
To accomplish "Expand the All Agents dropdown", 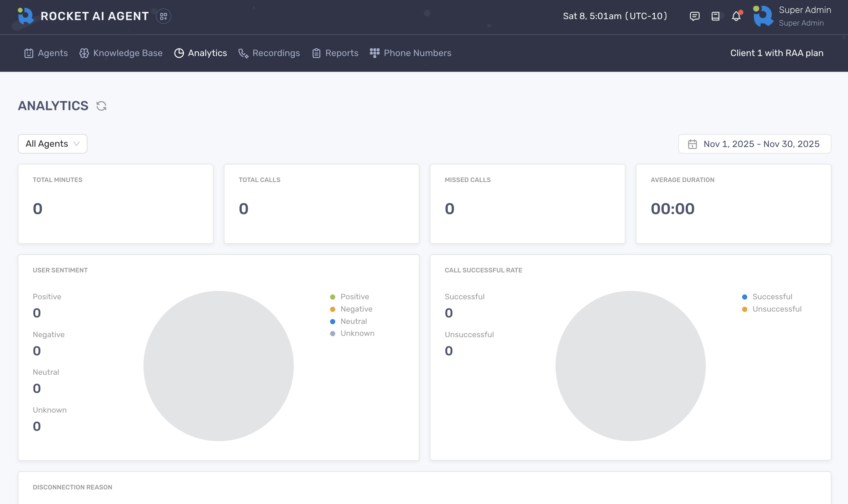I will (53, 144).
